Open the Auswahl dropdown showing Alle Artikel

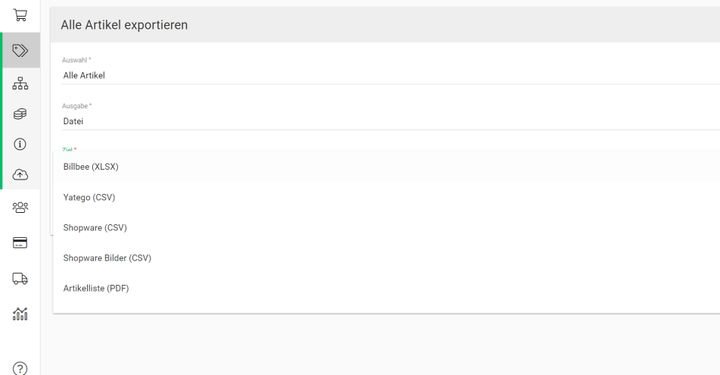pyautogui.click(x=391, y=75)
